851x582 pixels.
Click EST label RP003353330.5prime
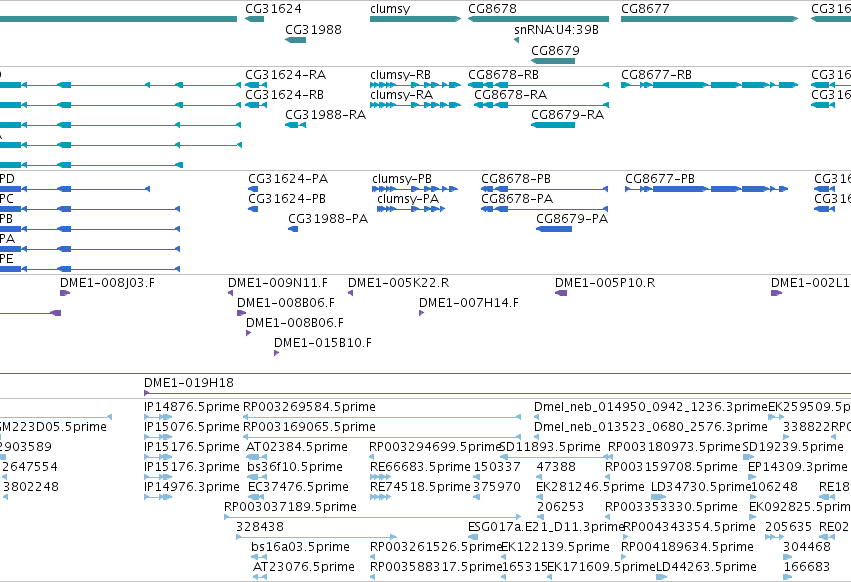coord(671,508)
